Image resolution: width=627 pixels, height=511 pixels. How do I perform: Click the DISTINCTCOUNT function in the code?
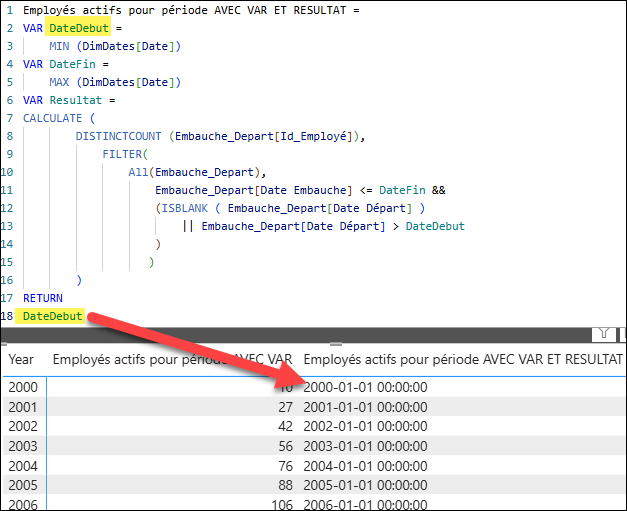(120, 136)
